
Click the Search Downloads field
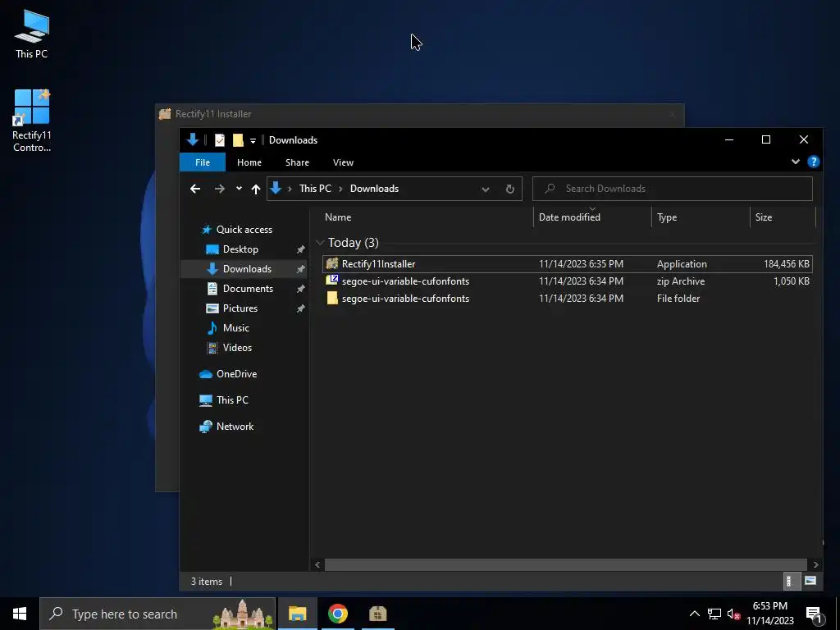(x=673, y=189)
